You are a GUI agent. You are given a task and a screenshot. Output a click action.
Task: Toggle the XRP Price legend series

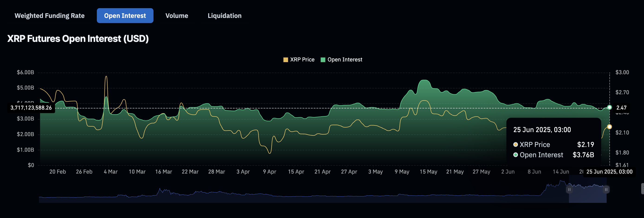tap(302, 60)
